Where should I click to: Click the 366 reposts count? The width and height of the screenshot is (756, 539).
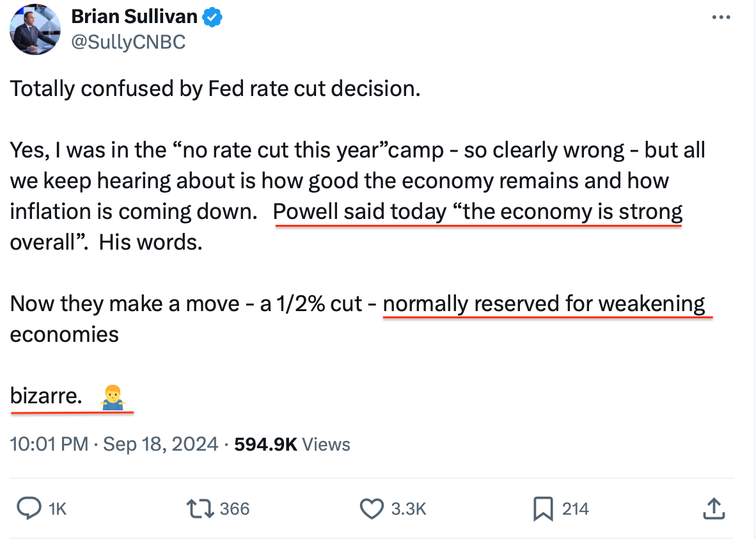click(x=234, y=509)
